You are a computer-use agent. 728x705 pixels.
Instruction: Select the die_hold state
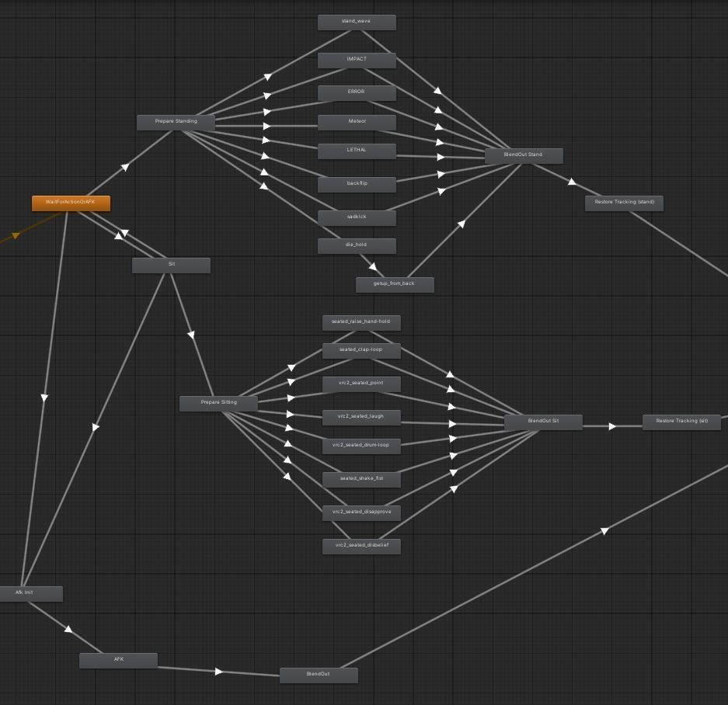[x=357, y=245]
